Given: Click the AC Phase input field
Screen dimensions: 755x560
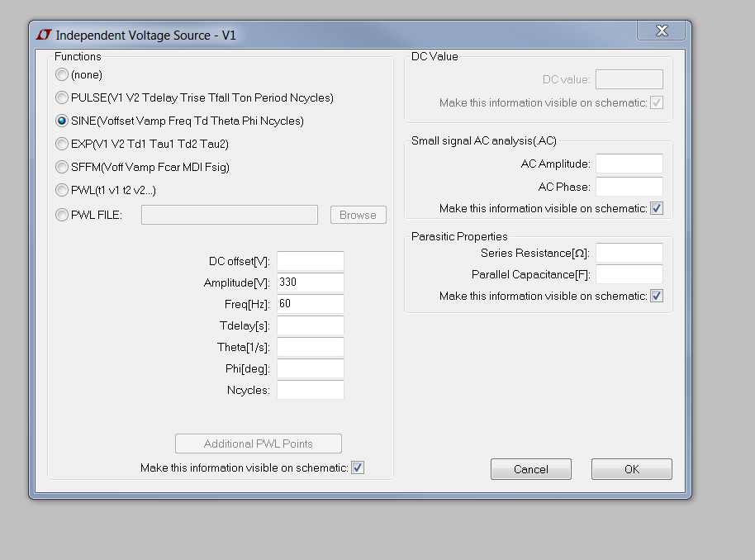Looking at the screenshot, I should click(629, 187).
